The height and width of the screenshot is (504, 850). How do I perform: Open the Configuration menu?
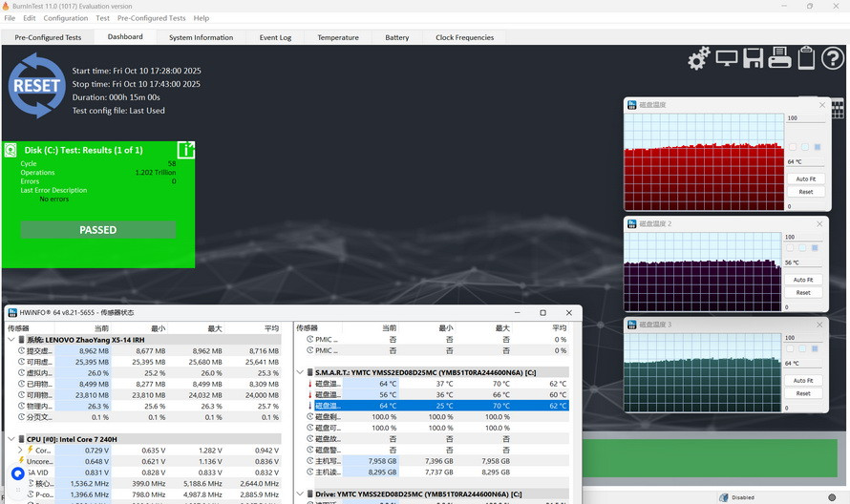[x=66, y=18]
